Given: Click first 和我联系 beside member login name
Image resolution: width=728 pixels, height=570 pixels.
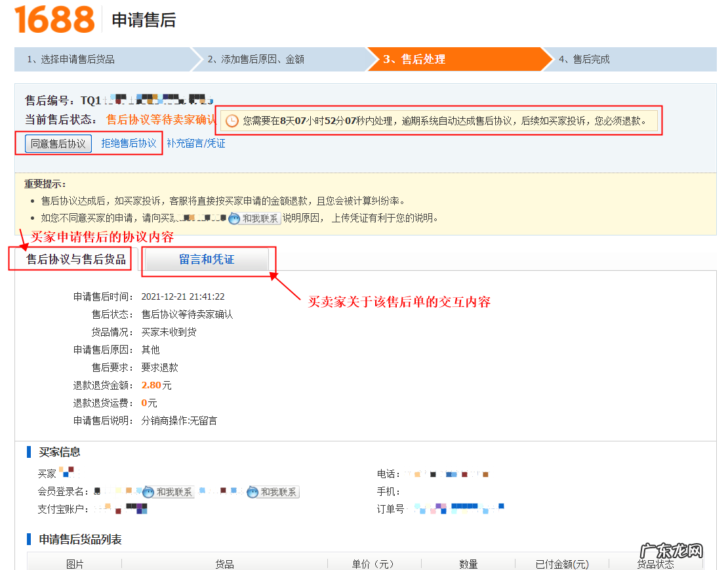Looking at the screenshot, I should 168,492.
